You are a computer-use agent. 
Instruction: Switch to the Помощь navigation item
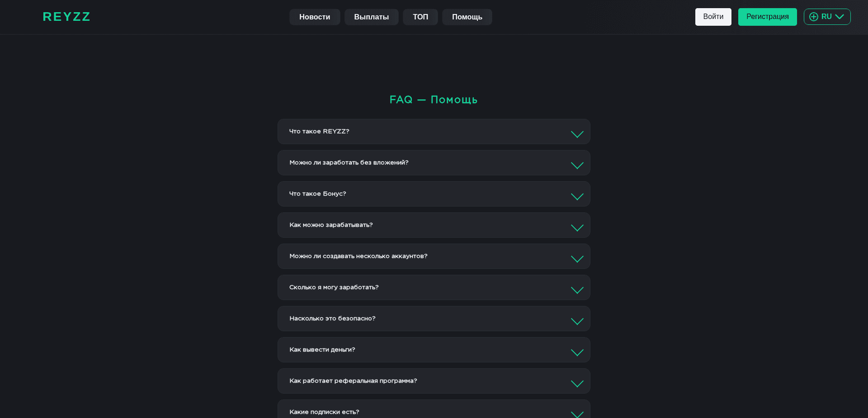pyautogui.click(x=467, y=17)
